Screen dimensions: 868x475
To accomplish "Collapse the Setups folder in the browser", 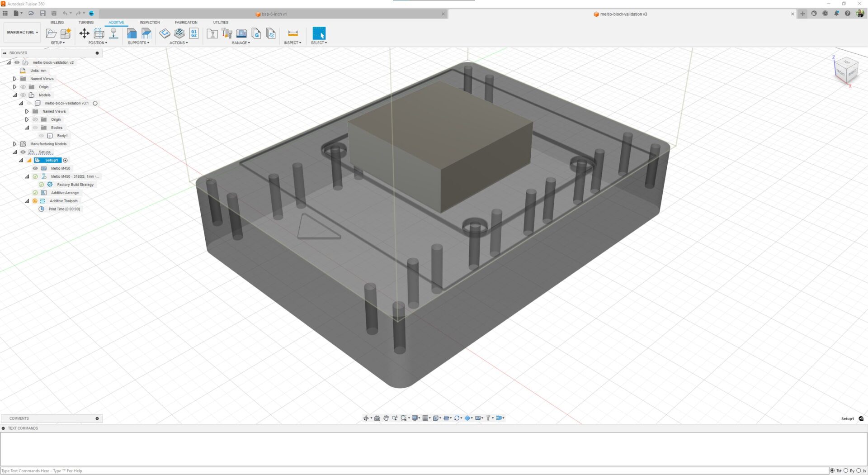I will 15,152.
